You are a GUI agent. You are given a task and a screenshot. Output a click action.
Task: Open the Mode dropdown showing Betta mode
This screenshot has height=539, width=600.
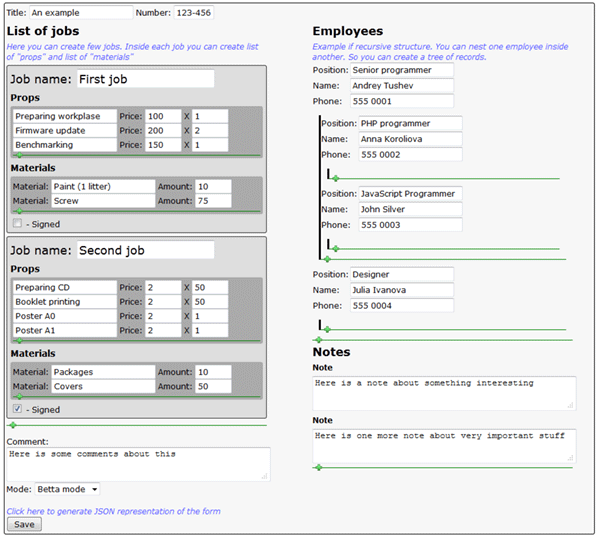[x=67, y=489]
